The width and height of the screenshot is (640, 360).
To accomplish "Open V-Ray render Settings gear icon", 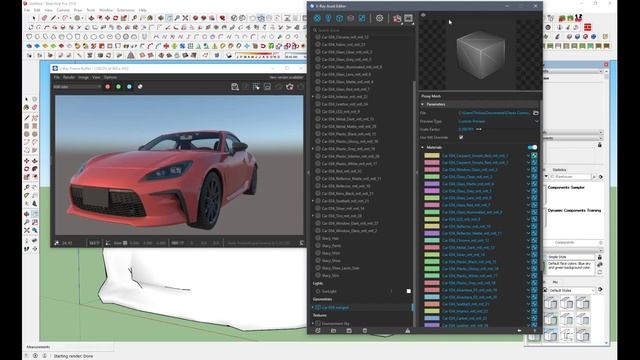I will point(380,18).
